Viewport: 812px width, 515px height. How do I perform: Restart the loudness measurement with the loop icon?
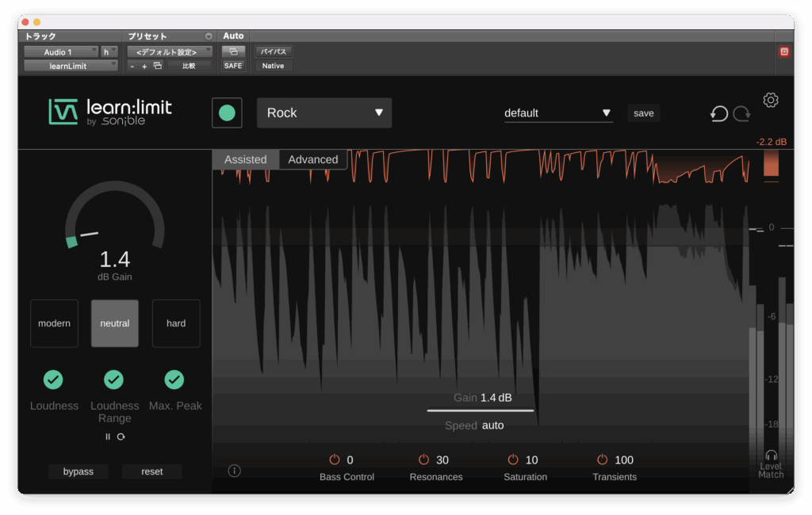(x=121, y=437)
